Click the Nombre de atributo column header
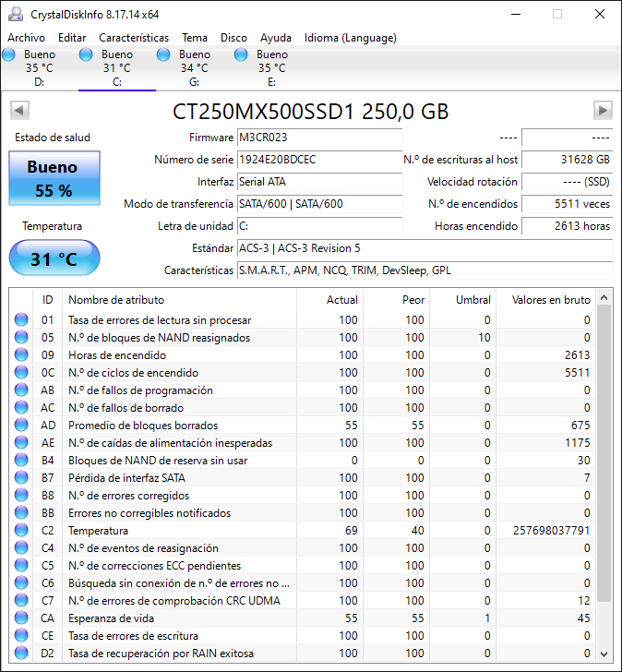622x672 pixels. tap(179, 300)
